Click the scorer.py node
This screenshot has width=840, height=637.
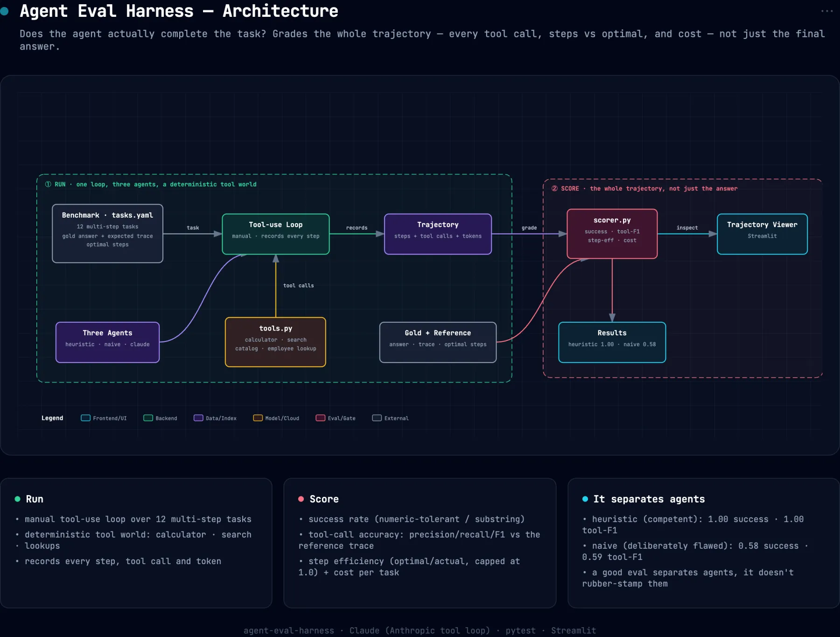612,234
